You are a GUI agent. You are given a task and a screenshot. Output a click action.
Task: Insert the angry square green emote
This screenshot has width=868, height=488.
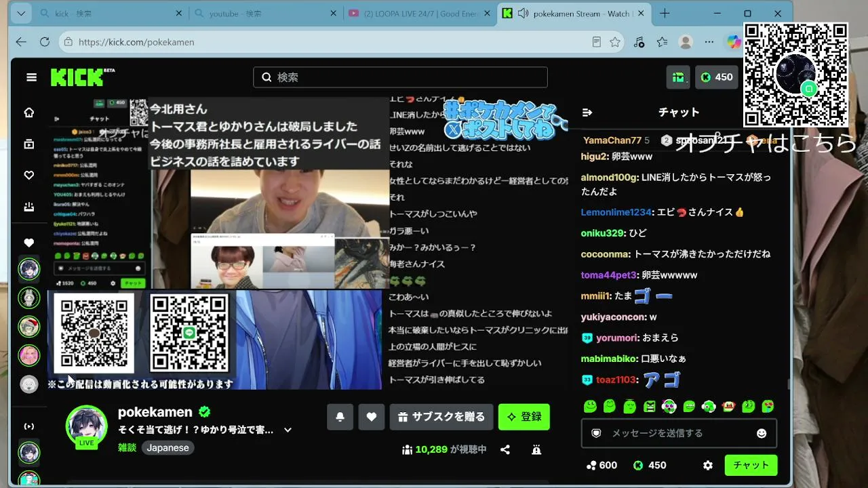[650, 407]
